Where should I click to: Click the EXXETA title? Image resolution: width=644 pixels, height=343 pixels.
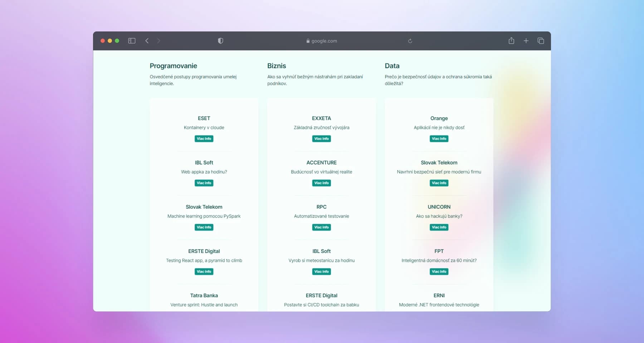point(321,118)
